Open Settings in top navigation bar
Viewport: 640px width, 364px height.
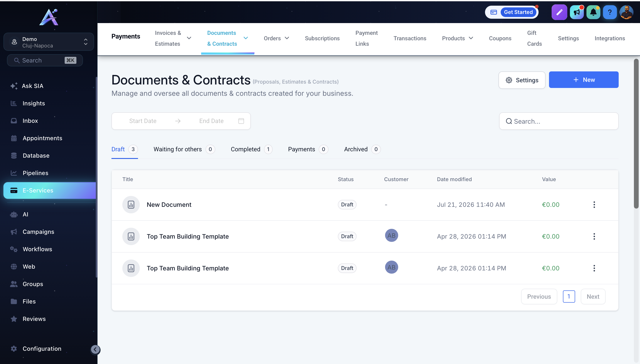568,38
